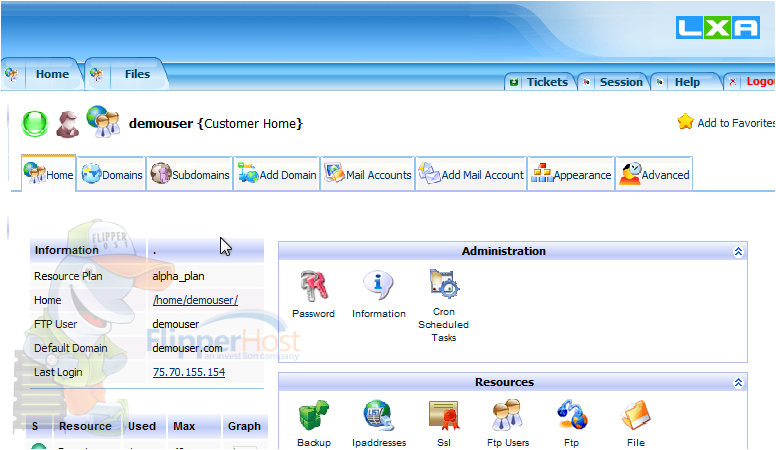Open the Backup resource icon
This screenshot has height=450, width=776.
point(314,415)
